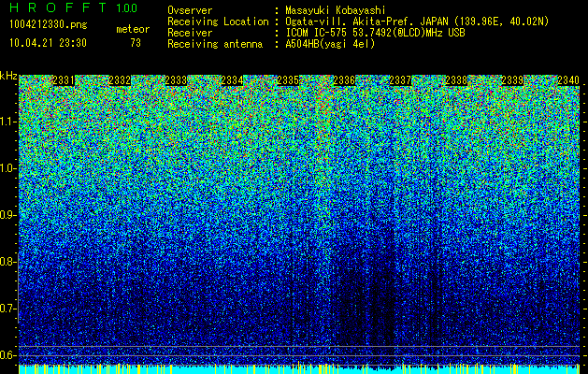The width and height of the screenshot is (588, 374).
Task: Click the 0.9 frequency axis label
Action: click(7, 215)
